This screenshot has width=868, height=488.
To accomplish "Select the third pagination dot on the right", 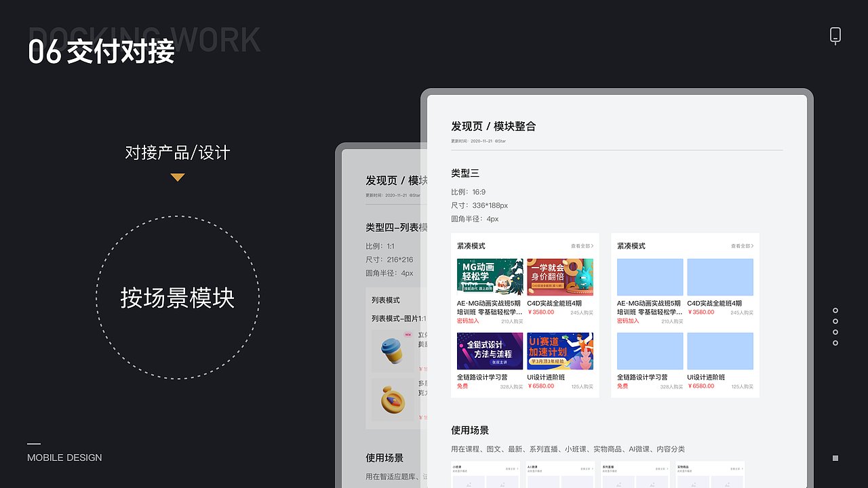I will [835, 332].
